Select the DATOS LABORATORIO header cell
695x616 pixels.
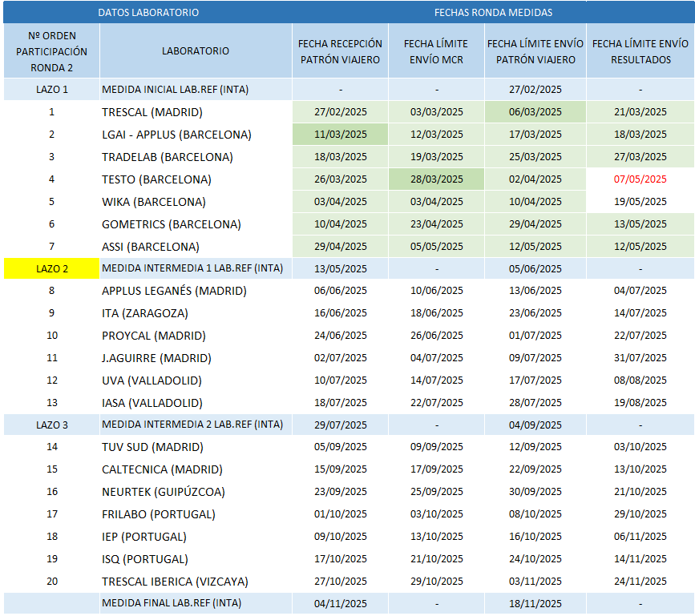pos(148,12)
